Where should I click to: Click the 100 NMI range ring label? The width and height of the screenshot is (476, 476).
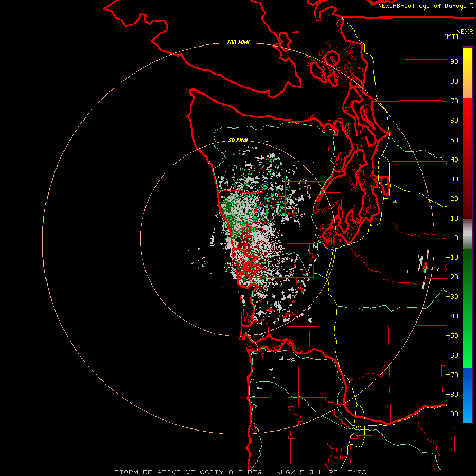click(x=238, y=42)
